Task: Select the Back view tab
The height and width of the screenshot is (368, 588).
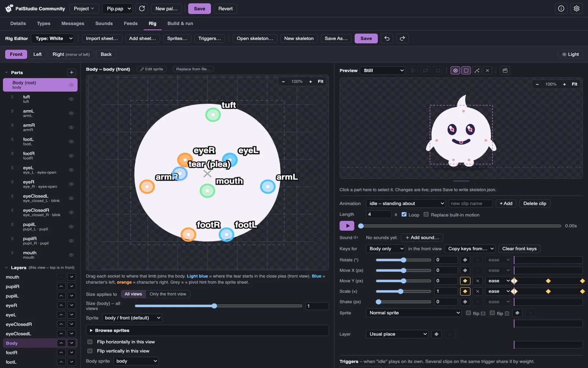Action: pyautogui.click(x=106, y=54)
